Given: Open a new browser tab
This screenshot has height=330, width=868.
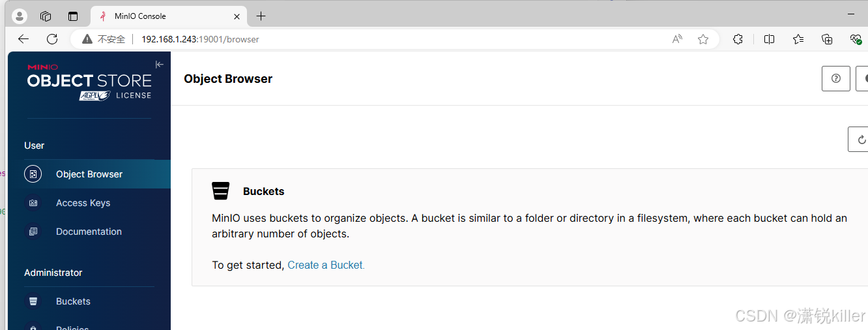Looking at the screenshot, I should [261, 16].
